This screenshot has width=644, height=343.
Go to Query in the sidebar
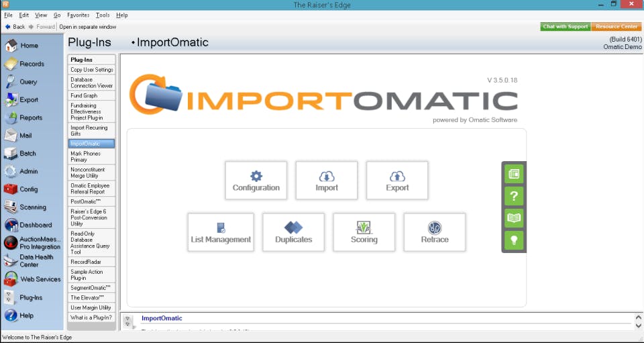pyautogui.click(x=21, y=82)
